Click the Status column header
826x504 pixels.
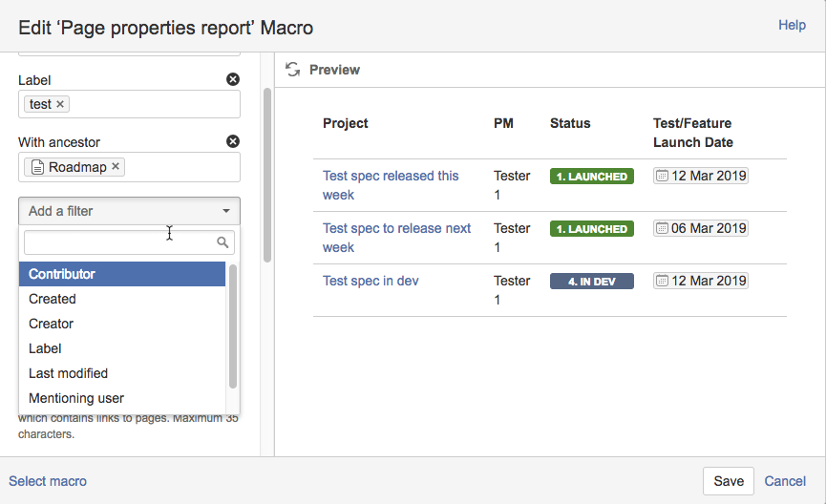point(570,123)
